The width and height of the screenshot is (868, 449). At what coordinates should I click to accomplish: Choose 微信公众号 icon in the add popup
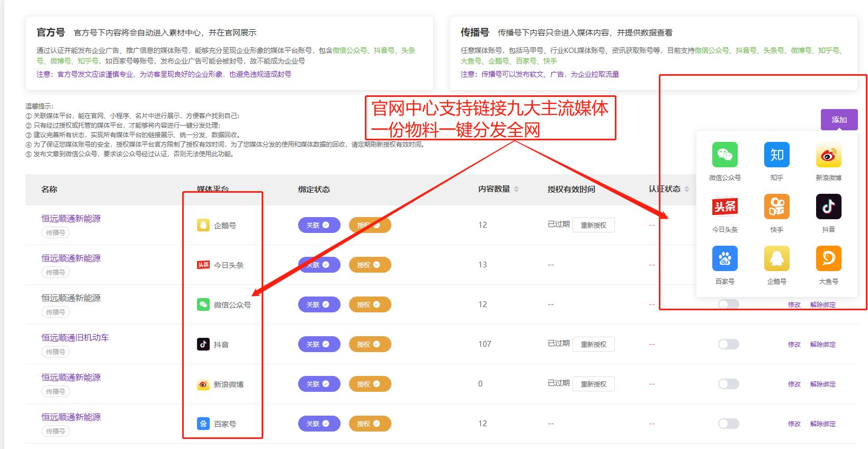724,155
